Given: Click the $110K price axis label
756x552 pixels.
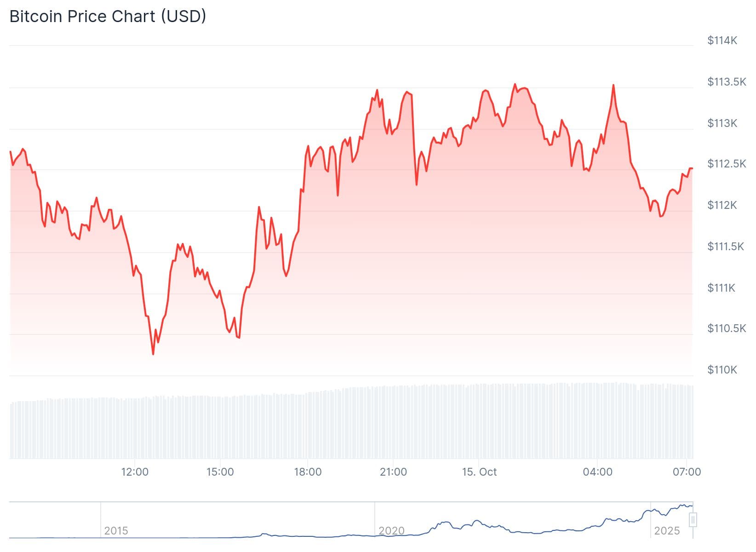Looking at the screenshot, I should pos(722,369).
